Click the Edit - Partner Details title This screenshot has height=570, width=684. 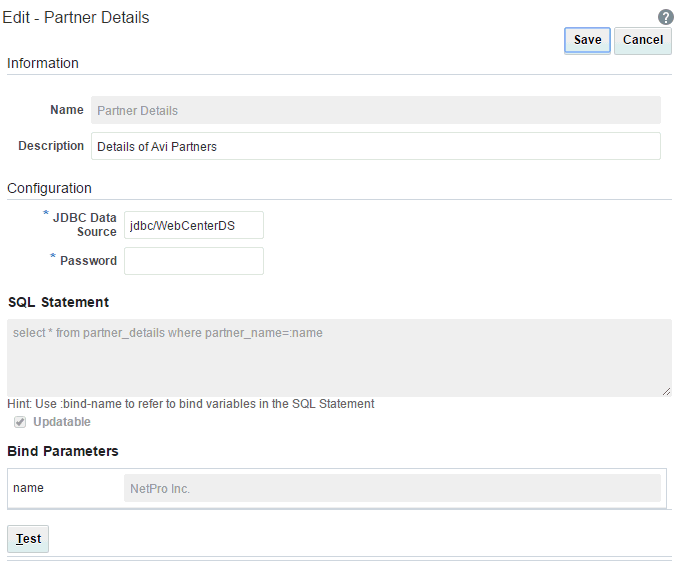tap(76, 17)
